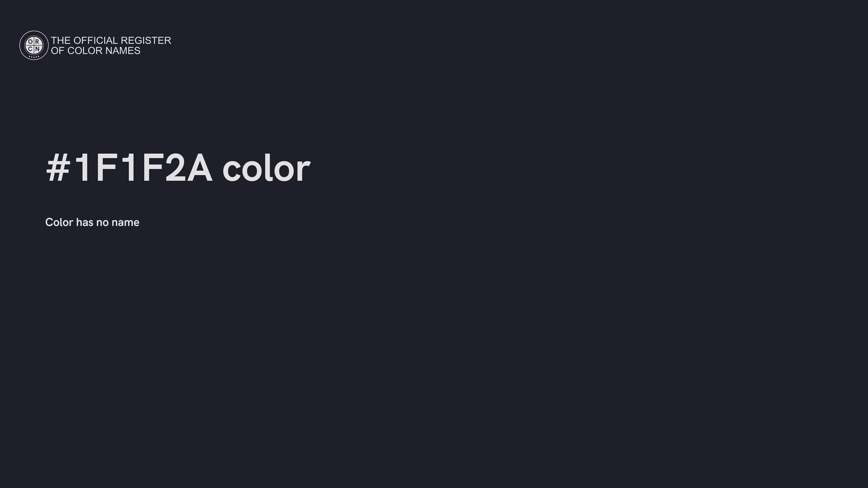This screenshot has width=868, height=488.
Task: Click the letter O in the ORCN logo
Action: click(x=30, y=42)
